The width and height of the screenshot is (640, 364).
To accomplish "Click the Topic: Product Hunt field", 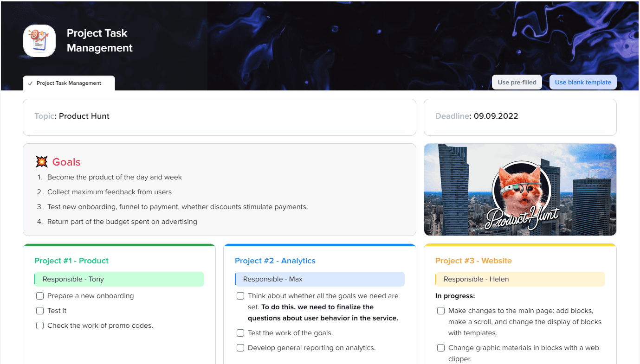I will coord(220,117).
